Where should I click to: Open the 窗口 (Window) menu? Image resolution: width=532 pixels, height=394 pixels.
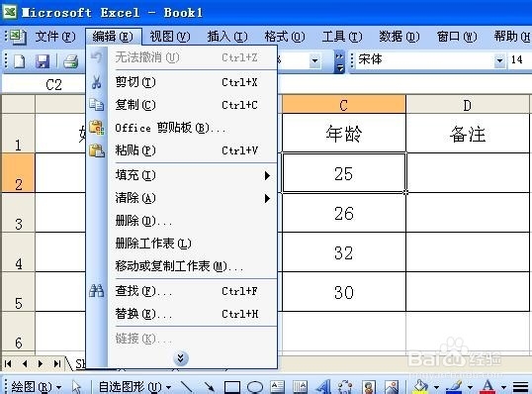[x=457, y=37]
